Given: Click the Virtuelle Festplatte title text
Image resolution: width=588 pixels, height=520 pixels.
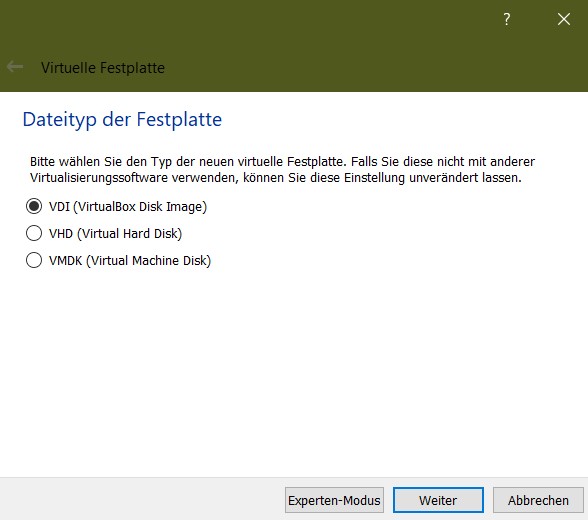Looking at the screenshot, I should click(x=103, y=68).
